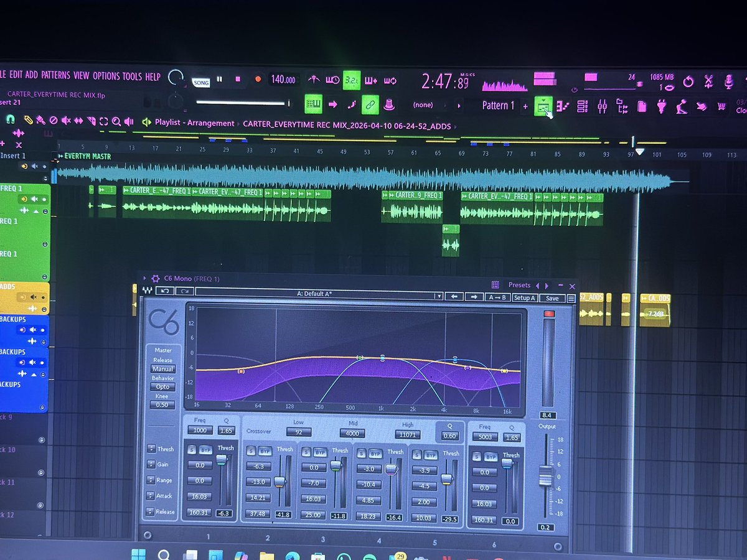Image resolution: width=747 pixels, height=560 pixels.
Task: Open the OPTIONS menu
Action: pos(106,76)
